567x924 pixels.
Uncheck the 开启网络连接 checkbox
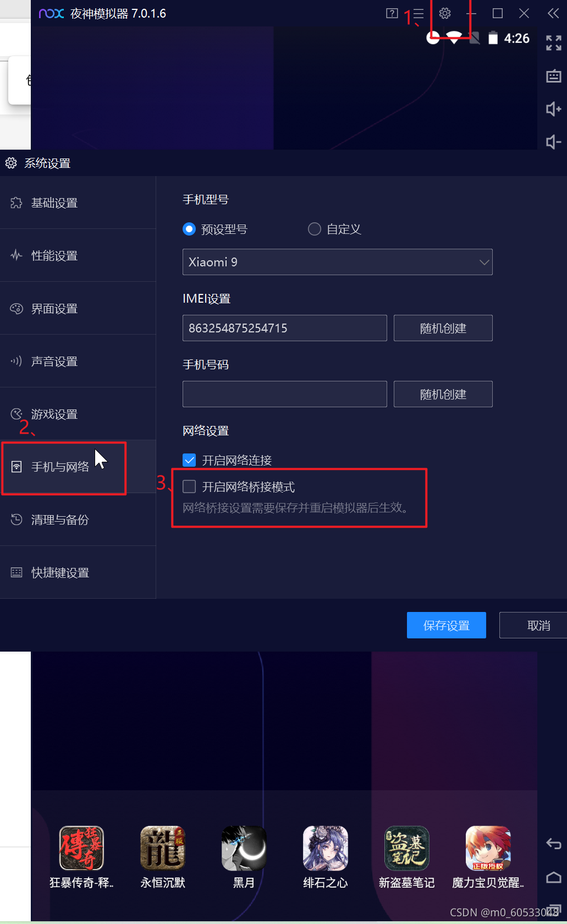click(x=189, y=460)
